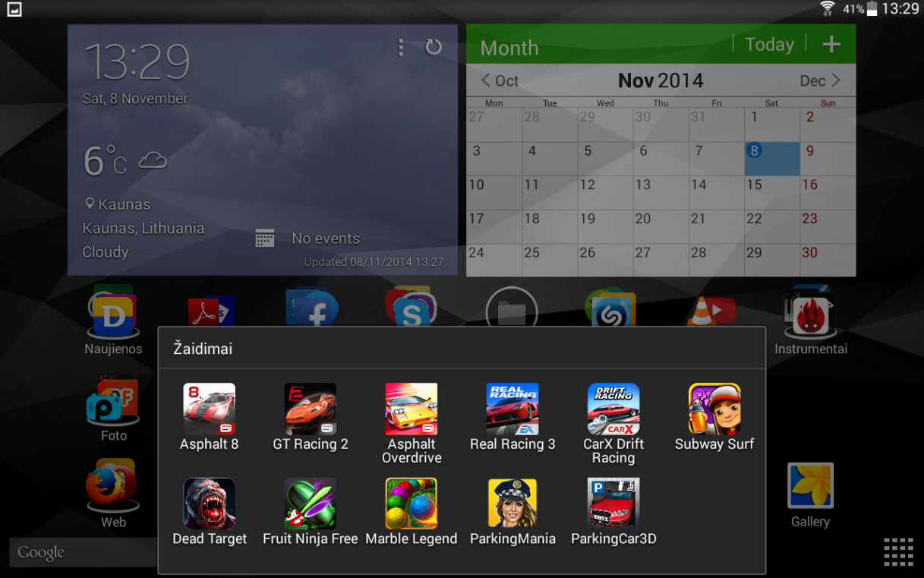Open weather widget three-dot menu
Screen dimensions: 924x578
tap(401, 47)
